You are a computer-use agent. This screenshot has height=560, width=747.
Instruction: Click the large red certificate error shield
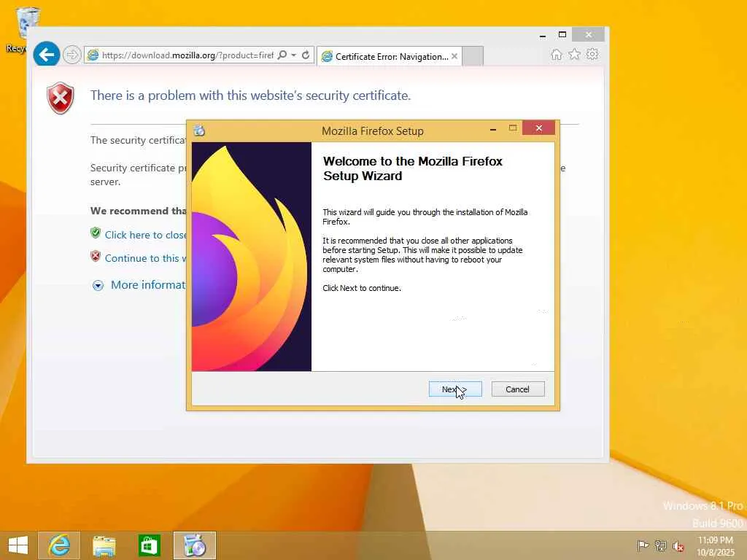[x=61, y=98]
